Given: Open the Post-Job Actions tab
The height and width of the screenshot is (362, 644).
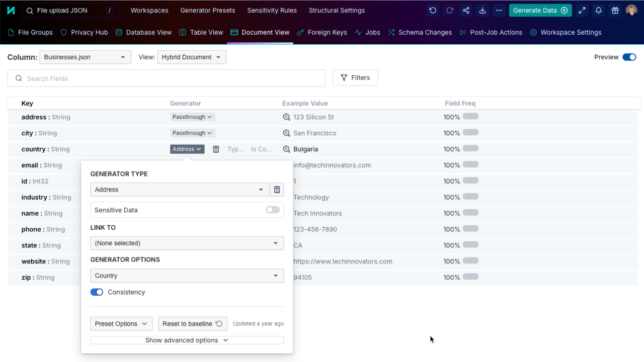Looking at the screenshot, I should (491, 32).
